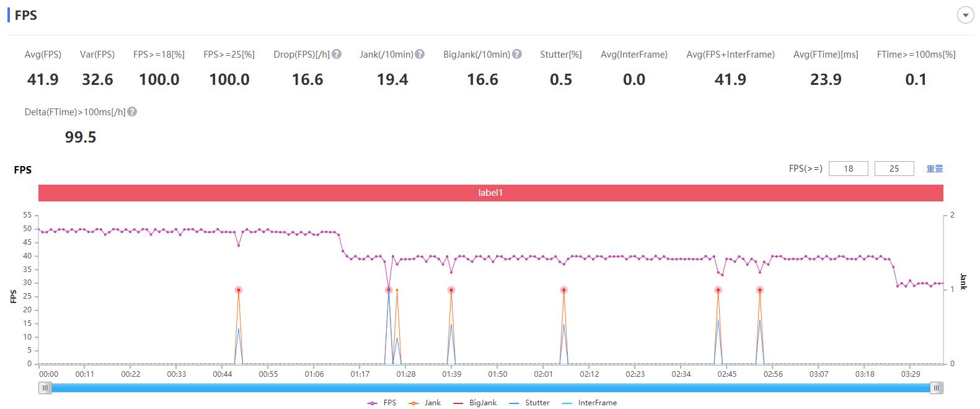Select the red label1 bar
The width and height of the screenshot is (980, 409).
tap(490, 193)
